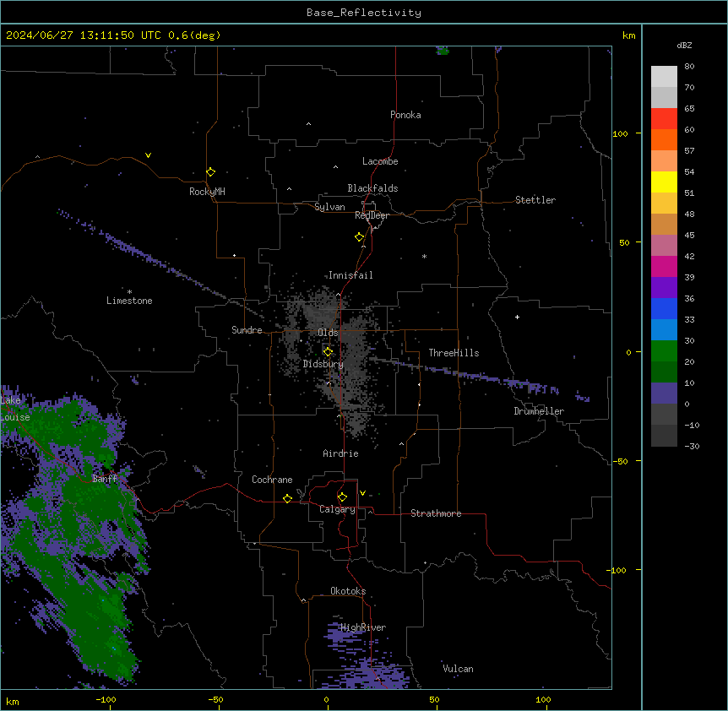Screen dimensions: 728x711
Task: Select the RockyMH label
Action: point(207,192)
